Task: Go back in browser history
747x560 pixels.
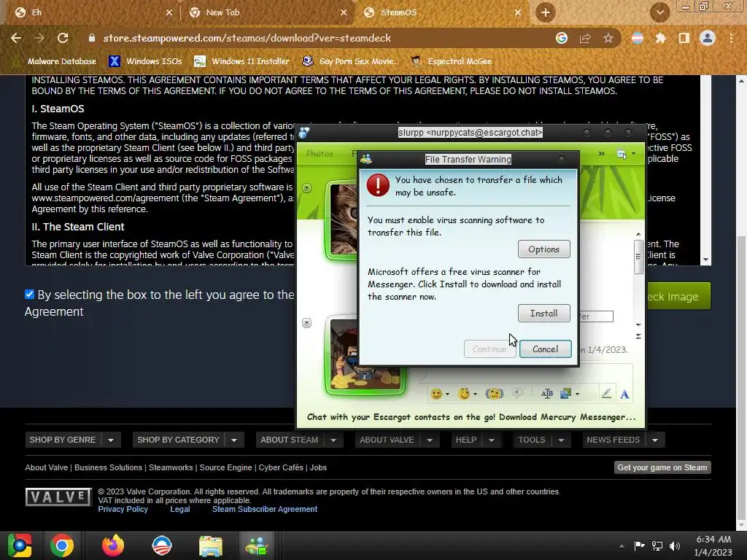Action: [x=16, y=38]
